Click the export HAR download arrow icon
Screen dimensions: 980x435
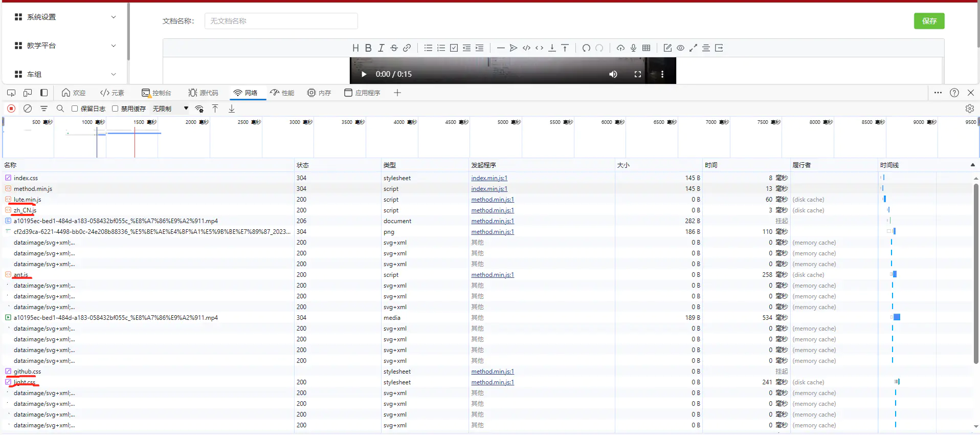click(x=232, y=108)
